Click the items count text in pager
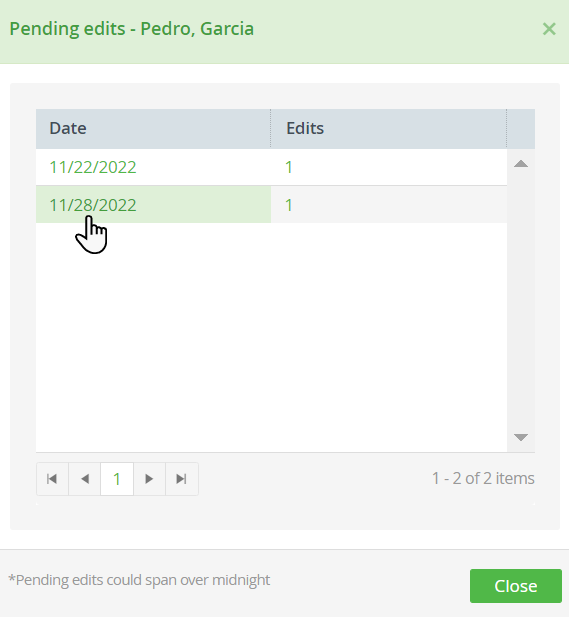Viewport: 569px width, 617px height. coord(483,478)
